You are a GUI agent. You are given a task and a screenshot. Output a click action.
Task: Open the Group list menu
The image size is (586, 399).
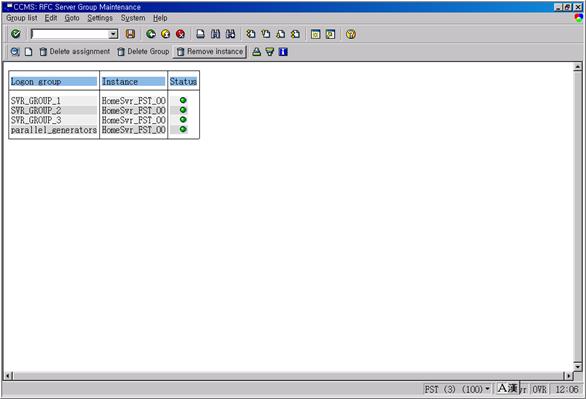point(22,18)
